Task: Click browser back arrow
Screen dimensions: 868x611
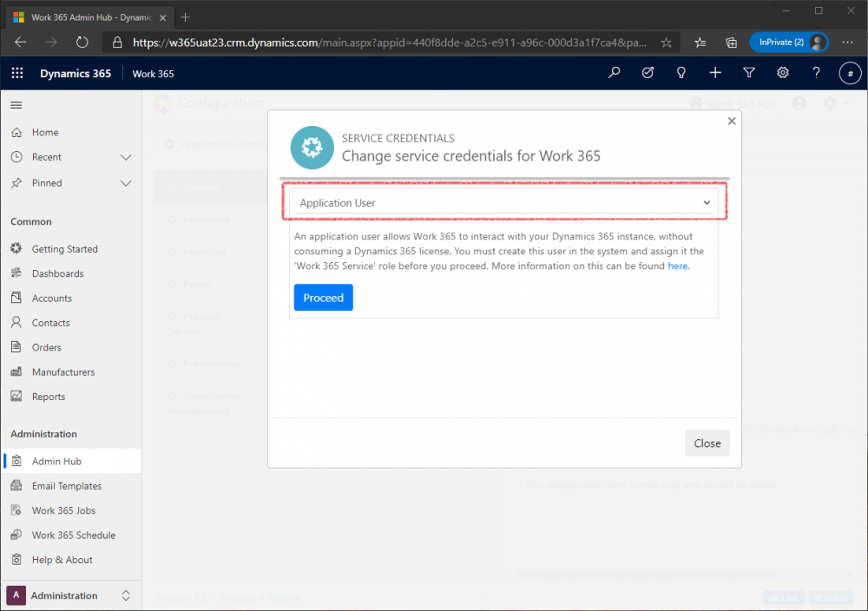Action: click(x=21, y=42)
